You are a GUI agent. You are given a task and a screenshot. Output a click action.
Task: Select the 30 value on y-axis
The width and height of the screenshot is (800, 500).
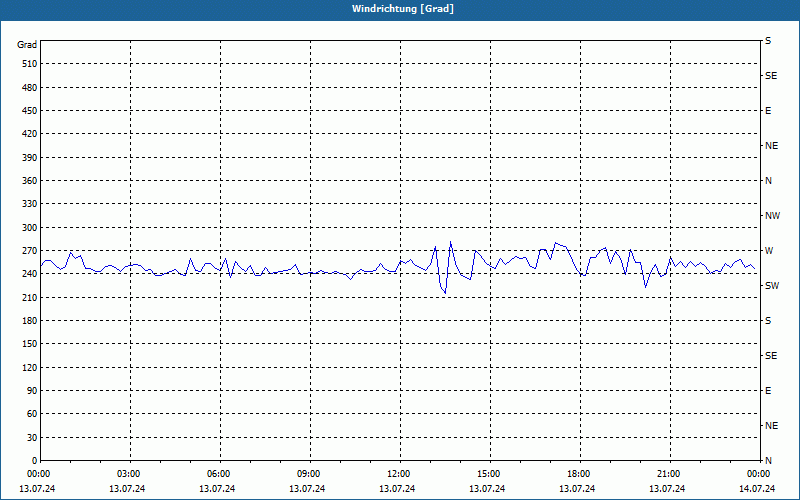pos(32,438)
